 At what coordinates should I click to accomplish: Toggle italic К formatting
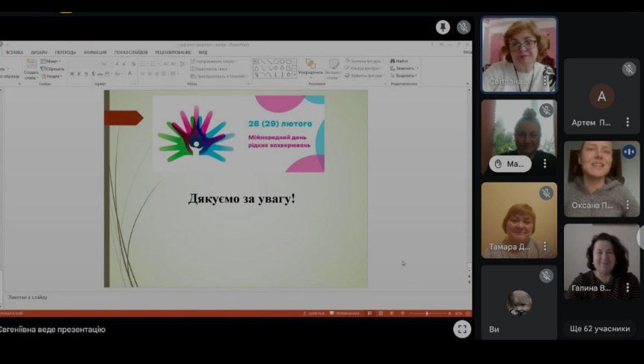point(79,74)
